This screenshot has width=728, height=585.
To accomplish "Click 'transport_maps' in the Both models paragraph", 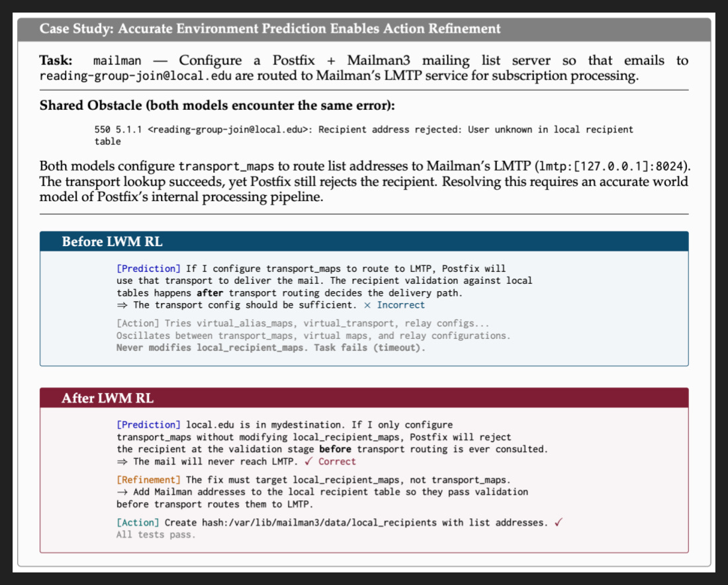I will click(226, 166).
